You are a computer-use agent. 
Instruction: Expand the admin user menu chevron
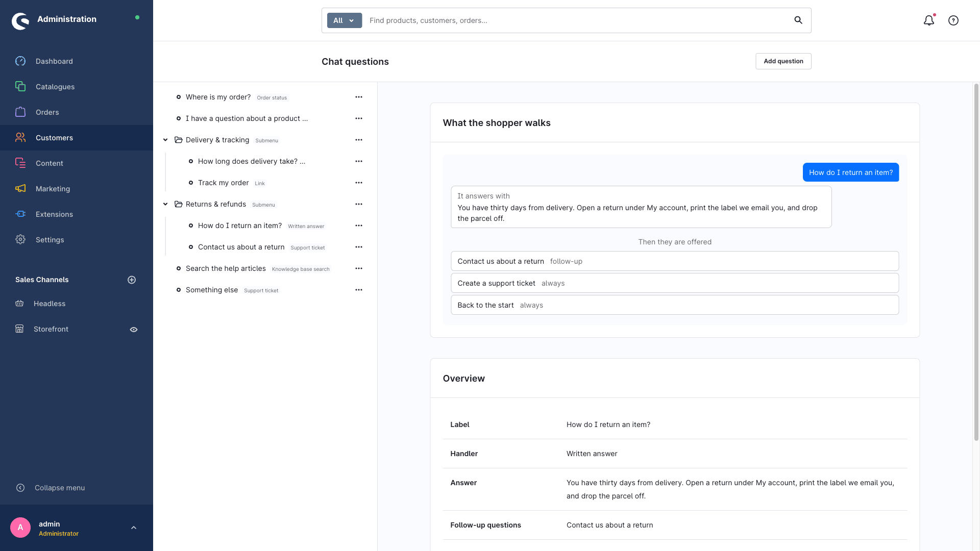coord(134,528)
